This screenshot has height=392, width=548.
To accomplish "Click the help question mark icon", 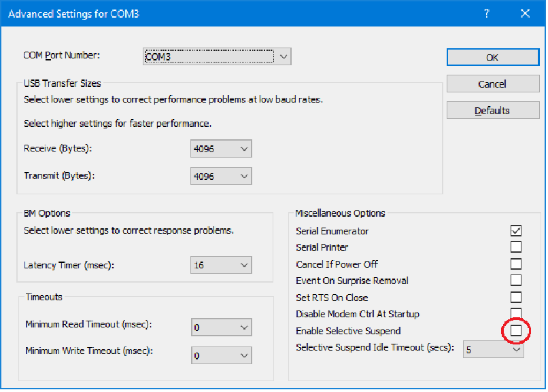I will point(487,13).
